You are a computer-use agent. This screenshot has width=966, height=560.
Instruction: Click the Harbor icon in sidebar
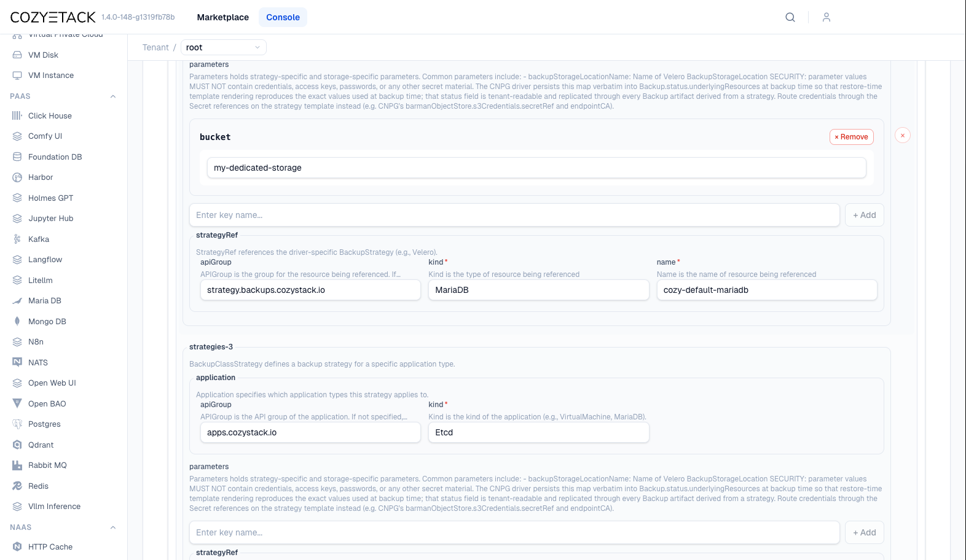tap(17, 177)
